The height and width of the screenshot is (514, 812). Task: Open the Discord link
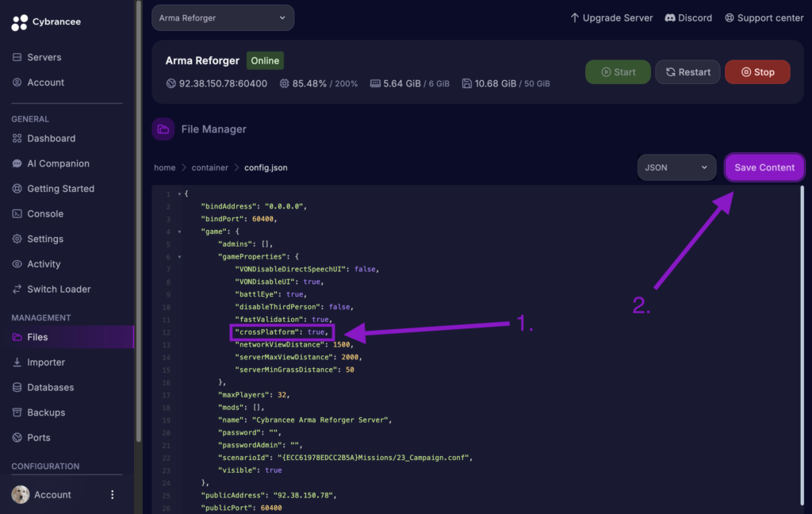click(x=688, y=18)
